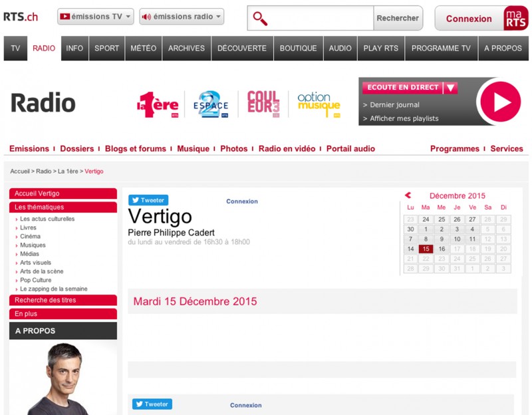Open Médias thématique

pos(29,254)
